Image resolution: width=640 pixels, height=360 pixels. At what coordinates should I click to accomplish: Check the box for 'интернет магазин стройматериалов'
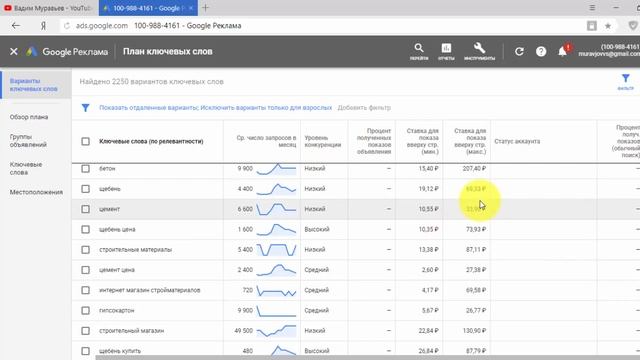pos(85,290)
